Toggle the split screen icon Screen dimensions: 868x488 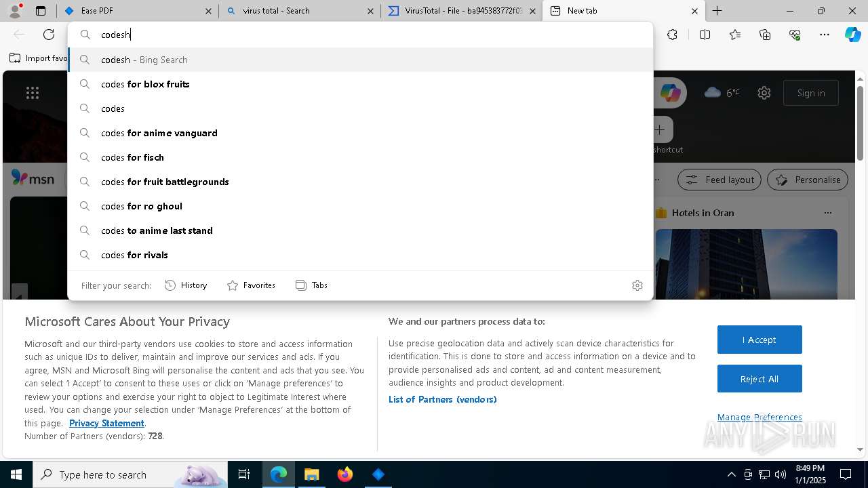click(705, 35)
